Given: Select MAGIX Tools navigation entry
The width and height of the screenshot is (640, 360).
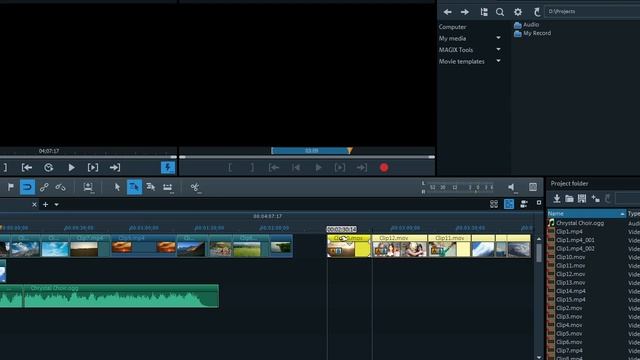Looking at the screenshot, I should pyautogui.click(x=456, y=50).
